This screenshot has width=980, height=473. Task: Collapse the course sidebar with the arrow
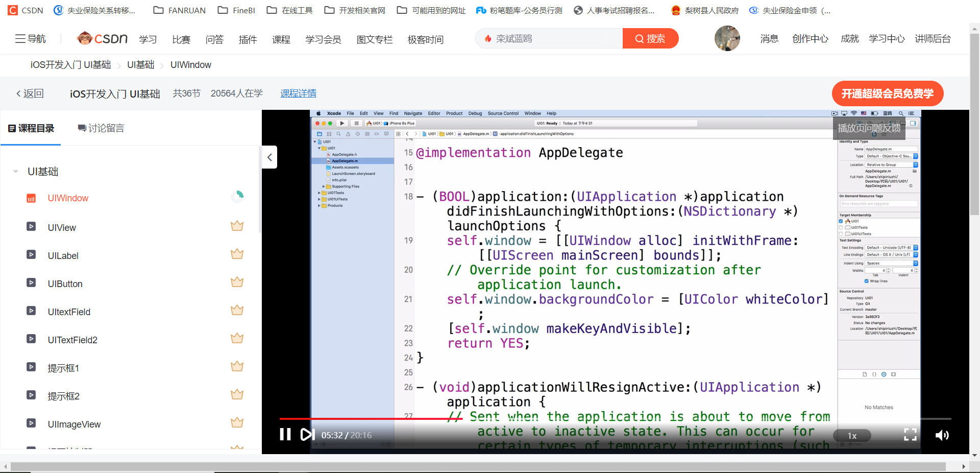click(269, 157)
